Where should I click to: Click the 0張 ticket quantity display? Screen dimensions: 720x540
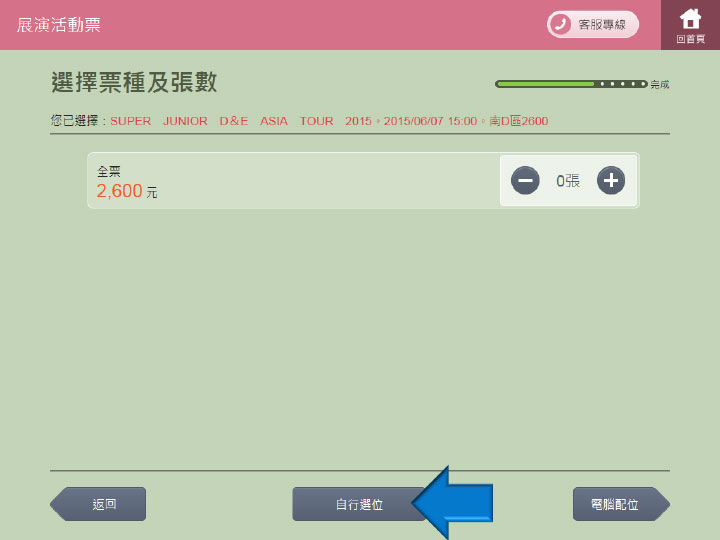point(567,181)
